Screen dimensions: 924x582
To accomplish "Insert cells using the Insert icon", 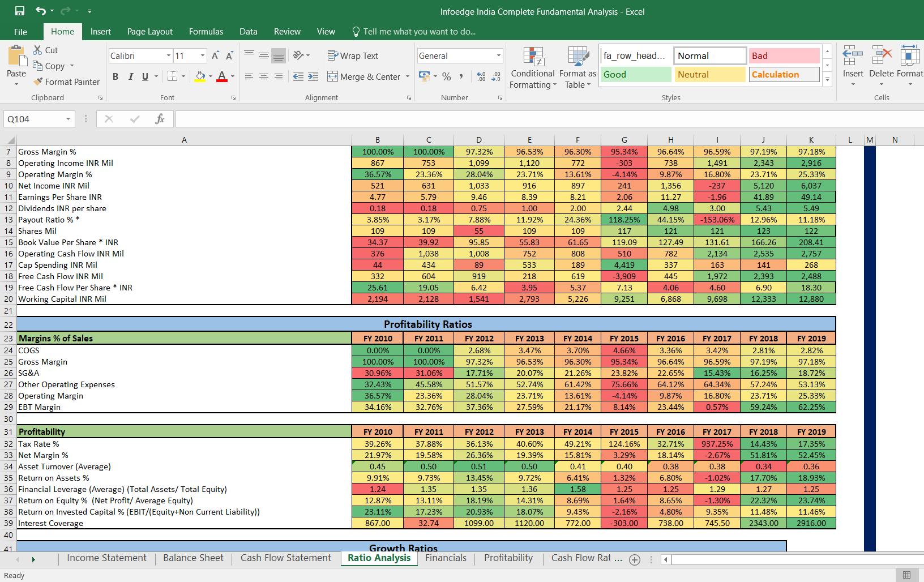I will [853, 56].
